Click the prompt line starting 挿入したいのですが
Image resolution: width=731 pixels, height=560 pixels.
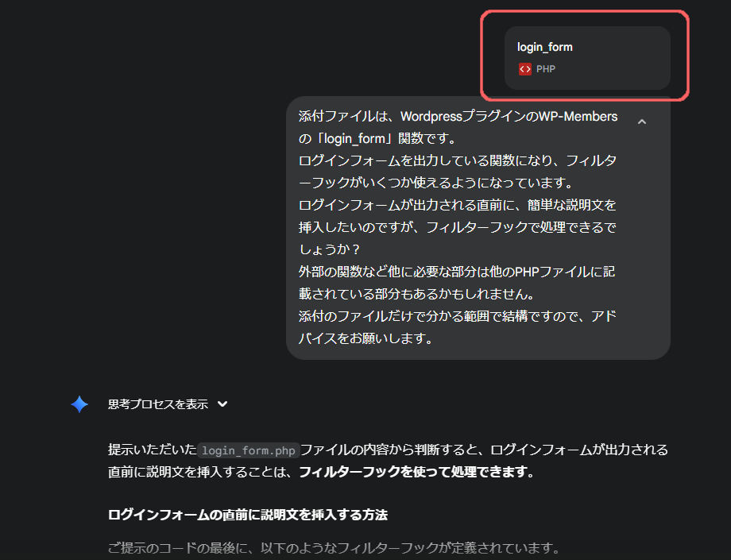456,227
